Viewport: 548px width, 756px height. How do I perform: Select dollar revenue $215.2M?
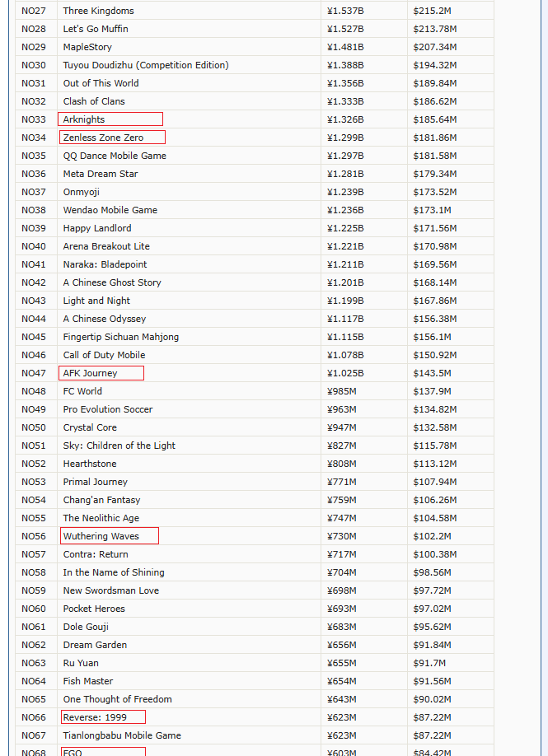[x=433, y=11]
